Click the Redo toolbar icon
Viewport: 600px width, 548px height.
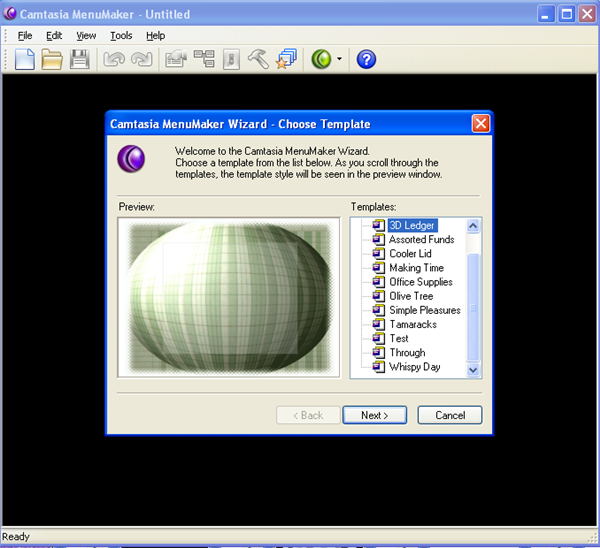click(142, 59)
